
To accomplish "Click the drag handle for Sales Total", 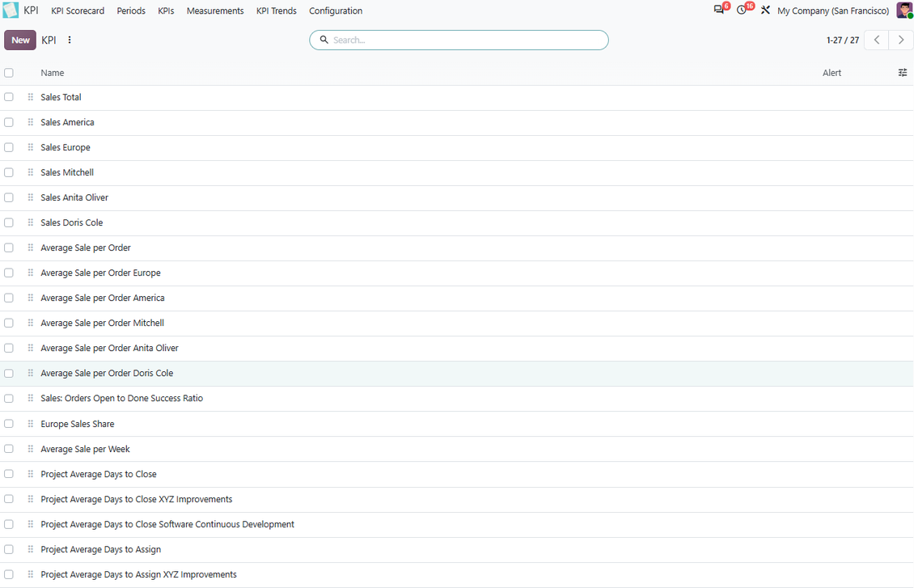I will (30, 97).
